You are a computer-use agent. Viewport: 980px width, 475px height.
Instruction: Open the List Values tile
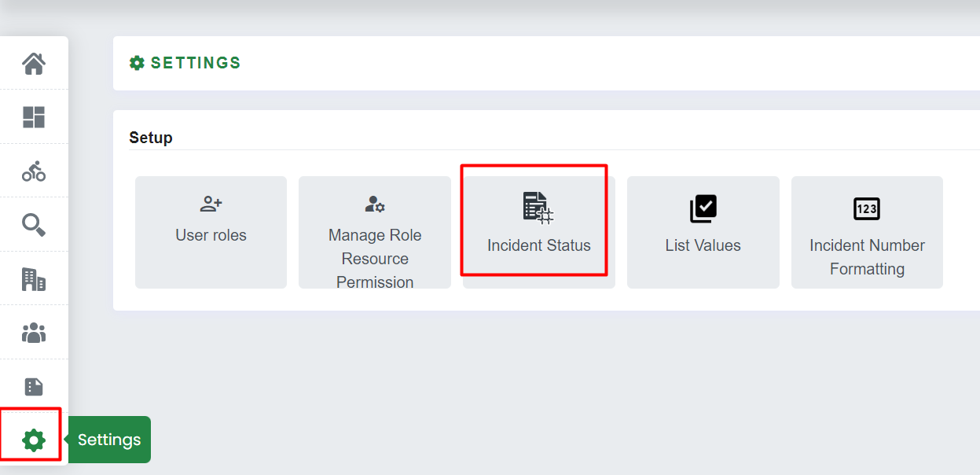point(703,232)
